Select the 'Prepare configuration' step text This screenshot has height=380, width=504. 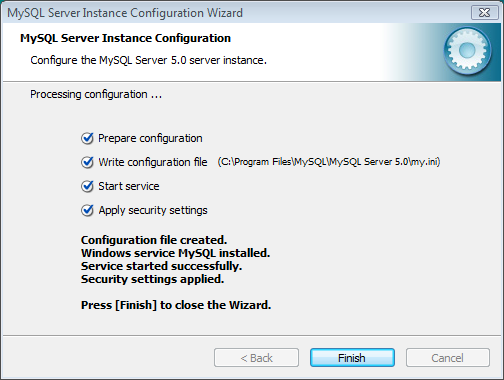(x=150, y=138)
